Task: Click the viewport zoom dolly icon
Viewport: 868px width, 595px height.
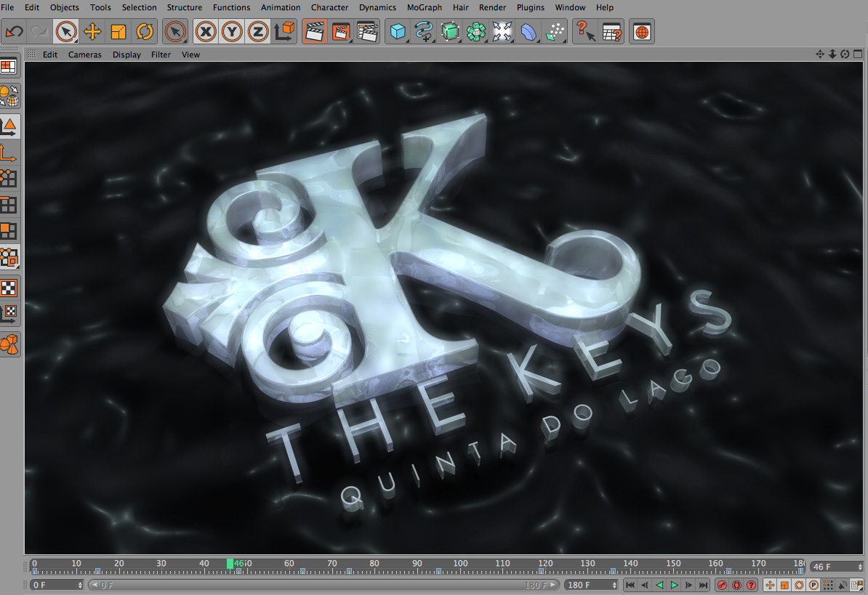Action: [832, 54]
